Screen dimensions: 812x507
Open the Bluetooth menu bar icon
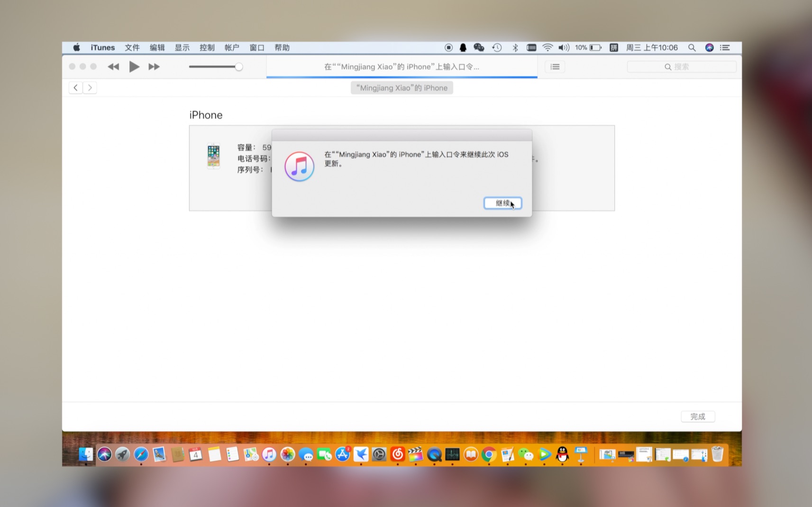coord(515,47)
